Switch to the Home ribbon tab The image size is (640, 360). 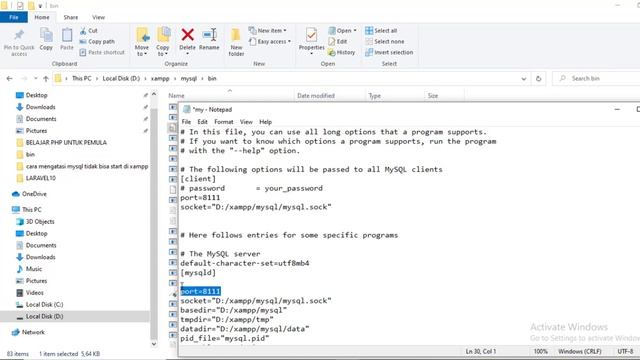tap(42, 17)
